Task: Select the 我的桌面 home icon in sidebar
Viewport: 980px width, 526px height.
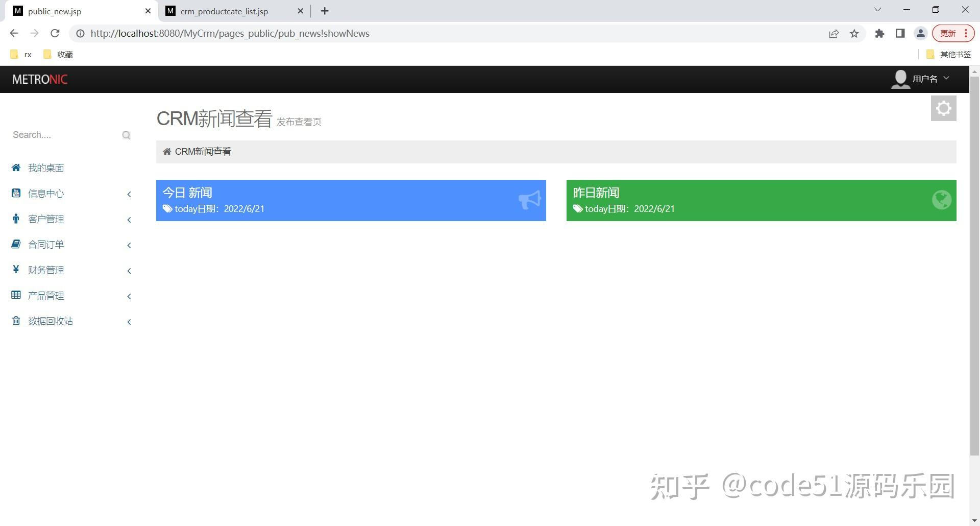Action: click(x=16, y=168)
